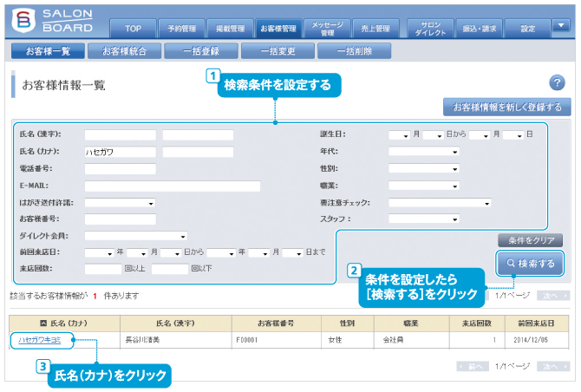Expand the 年代 dropdown

pyautogui.click(x=423, y=152)
